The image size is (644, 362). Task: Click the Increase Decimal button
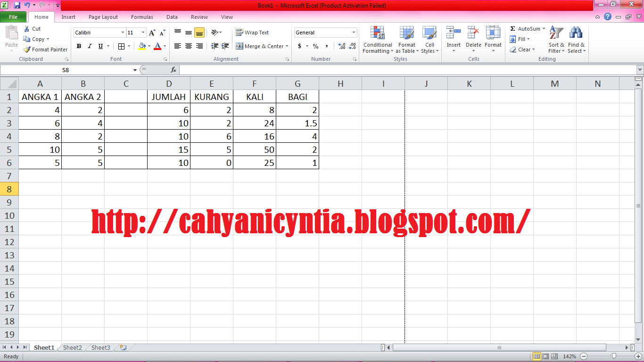point(341,46)
